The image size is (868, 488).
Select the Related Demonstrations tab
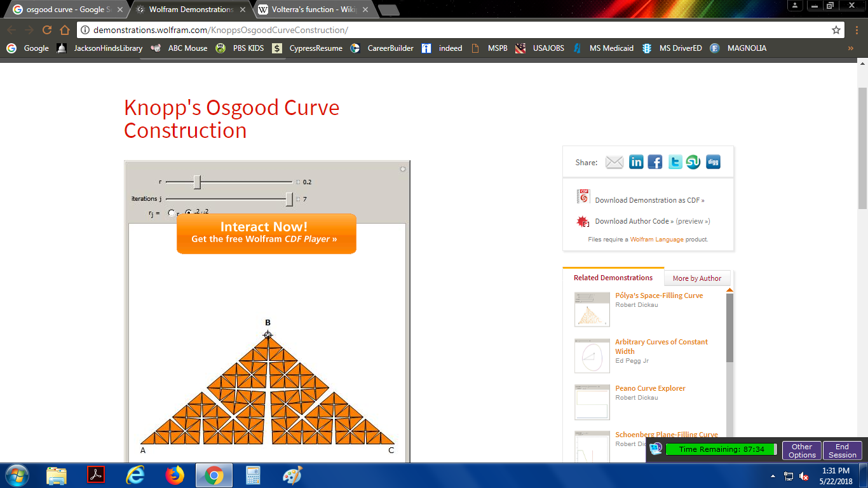click(x=613, y=278)
